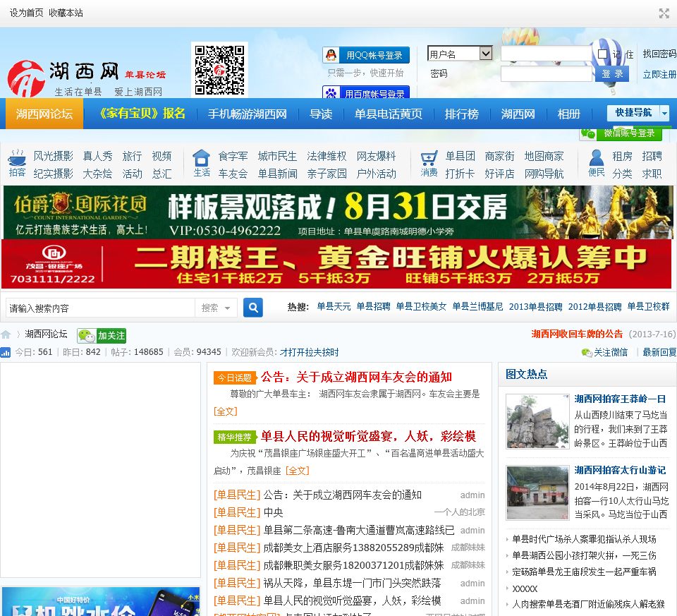The width and height of the screenshot is (677, 616).
Task: Click hot search 单县卫校美女
Action: 421,307
